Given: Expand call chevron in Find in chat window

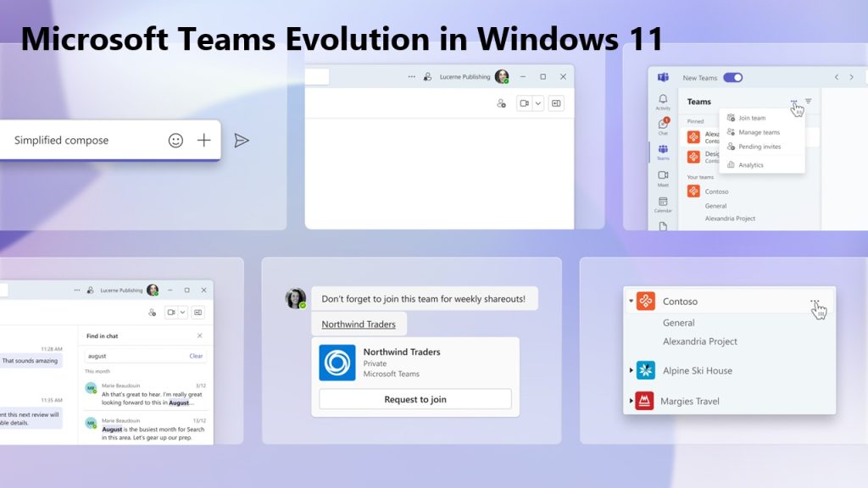Looking at the screenshot, I should [183, 313].
